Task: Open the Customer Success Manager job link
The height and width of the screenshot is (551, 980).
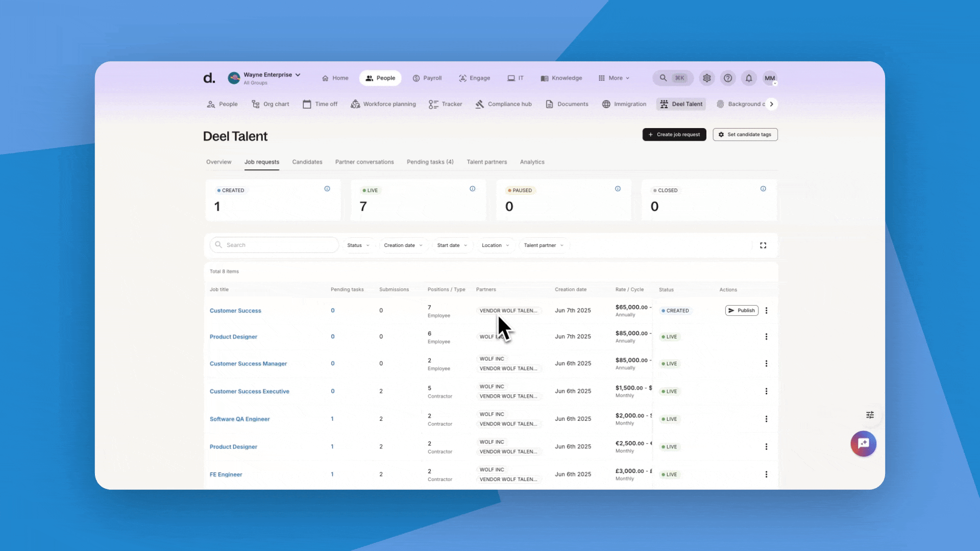Action: click(248, 364)
